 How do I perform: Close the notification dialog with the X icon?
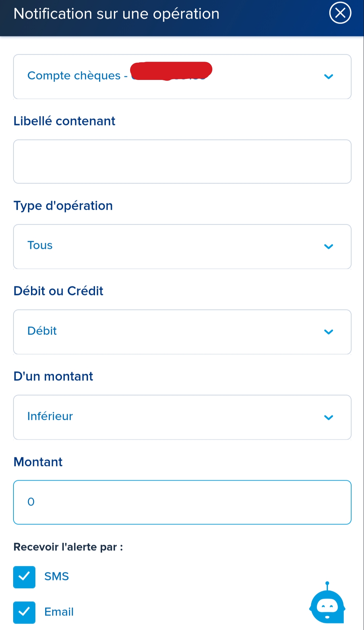340,13
